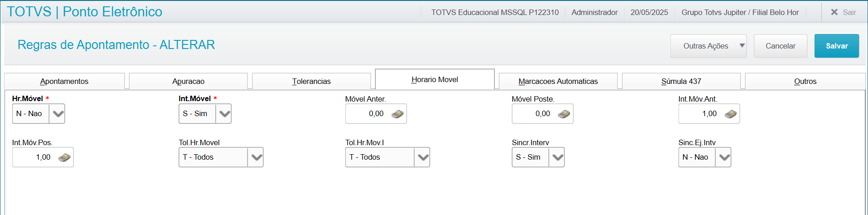Image resolution: width=868 pixels, height=215 pixels.
Task: Click the Cancelar button
Action: click(780, 46)
